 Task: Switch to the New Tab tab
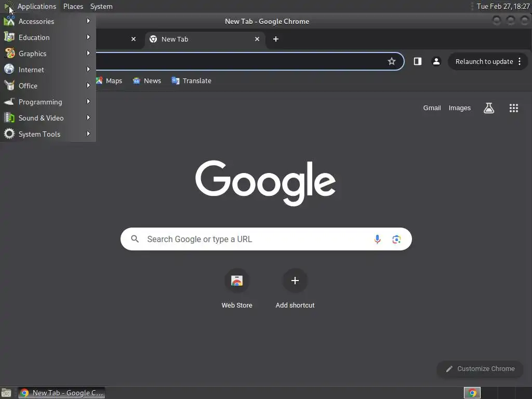(205, 39)
